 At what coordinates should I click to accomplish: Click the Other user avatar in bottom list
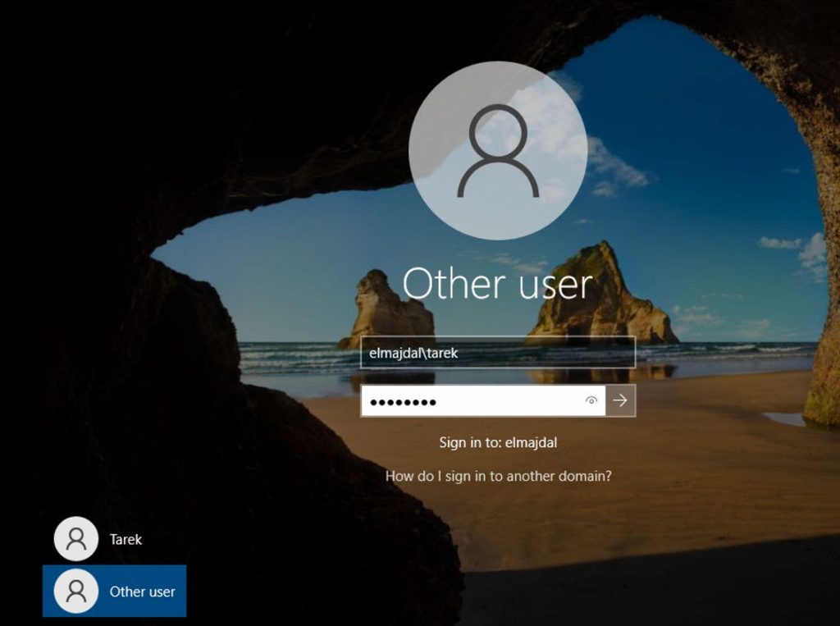(75, 591)
